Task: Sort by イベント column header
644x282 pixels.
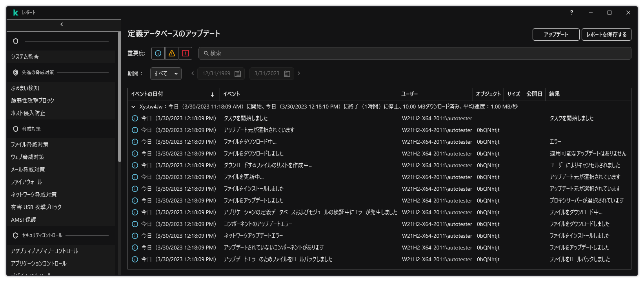Action: click(x=309, y=94)
